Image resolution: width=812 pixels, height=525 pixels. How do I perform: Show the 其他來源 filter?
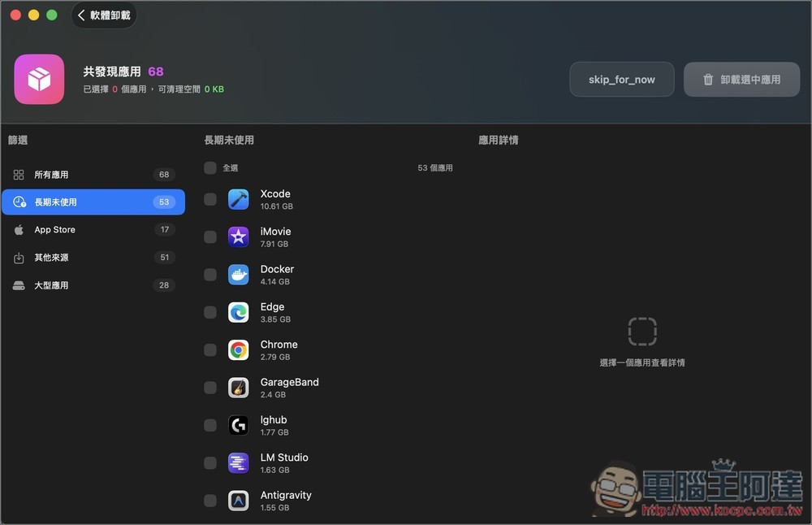93,258
